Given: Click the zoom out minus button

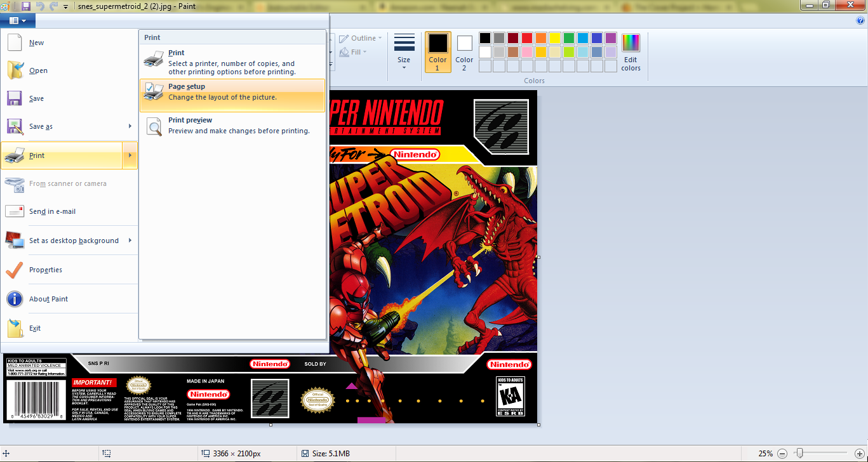Looking at the screenshot, I should click(x=782, y=453).
